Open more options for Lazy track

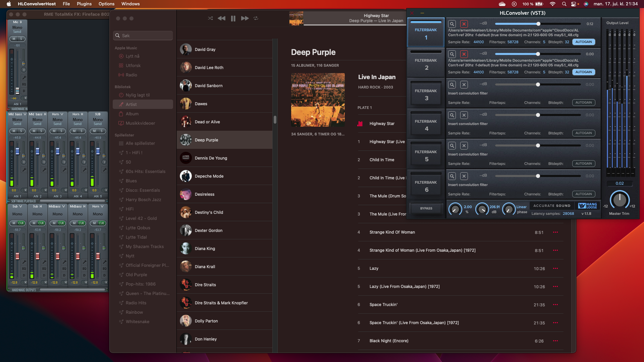(x=555, y=268)
